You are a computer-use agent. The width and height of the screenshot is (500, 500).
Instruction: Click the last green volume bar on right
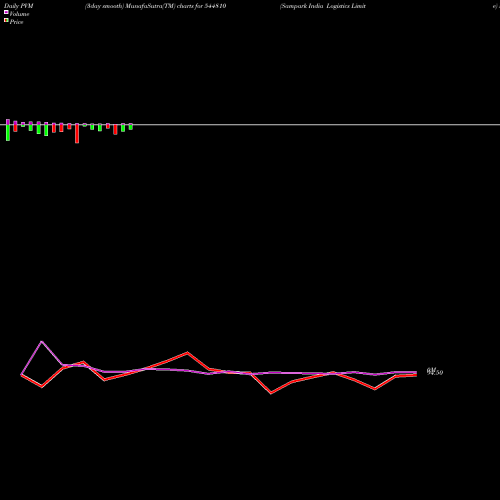(131, 127)
